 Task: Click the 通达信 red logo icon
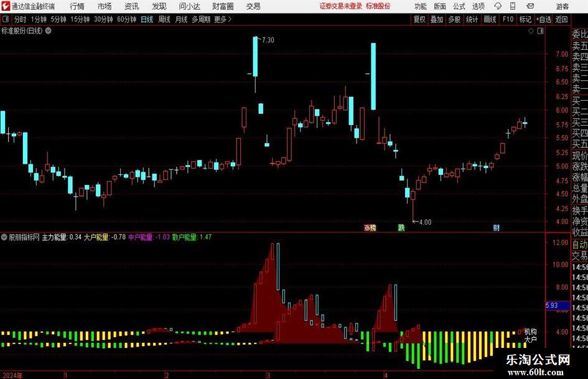coord(6,6)
